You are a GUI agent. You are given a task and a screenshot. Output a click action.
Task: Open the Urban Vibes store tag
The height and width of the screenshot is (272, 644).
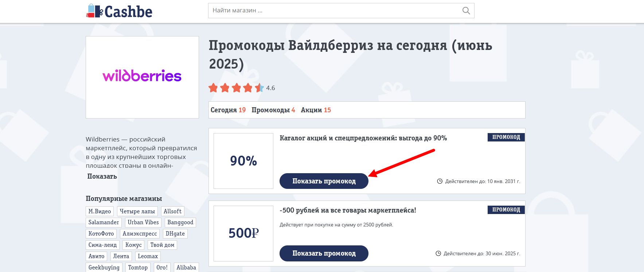tap(143, 222)
